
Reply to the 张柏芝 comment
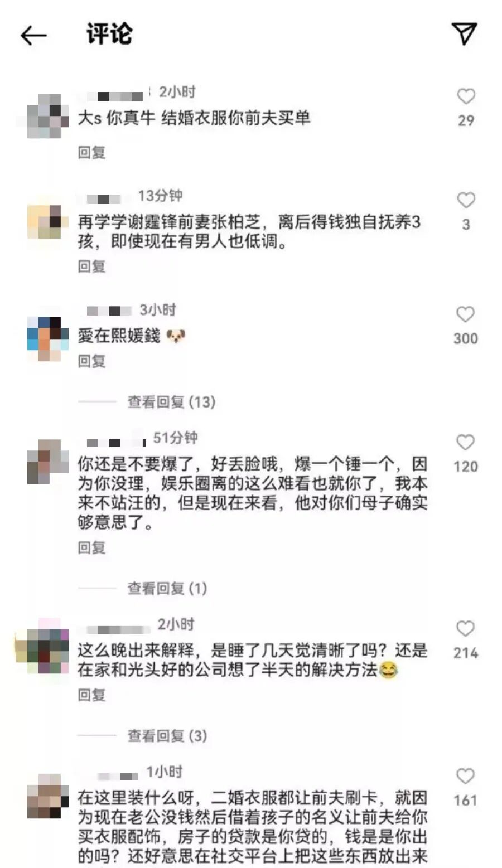91,266
